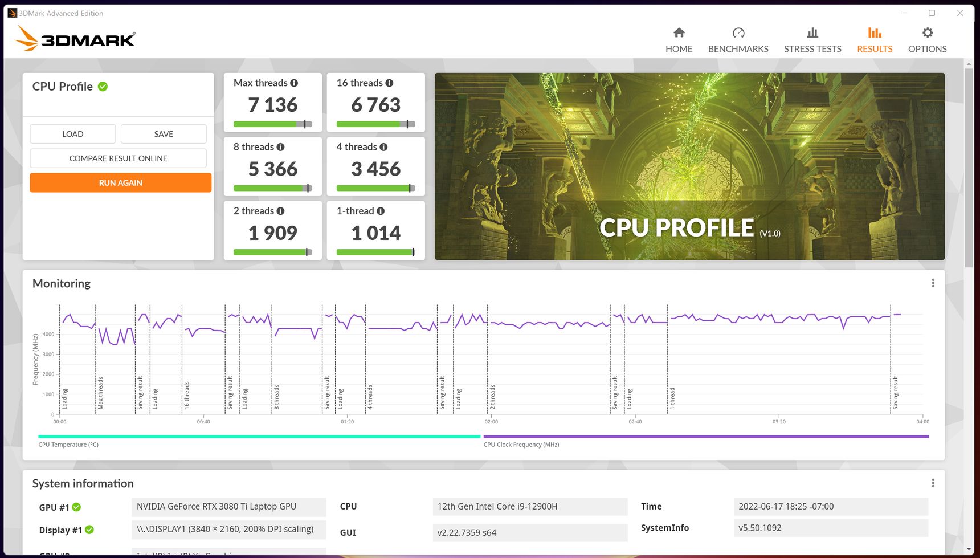Click the vertical scrollbar thumb
The height and width of the screenshot is (558, 980).
(x=969, y=168)
